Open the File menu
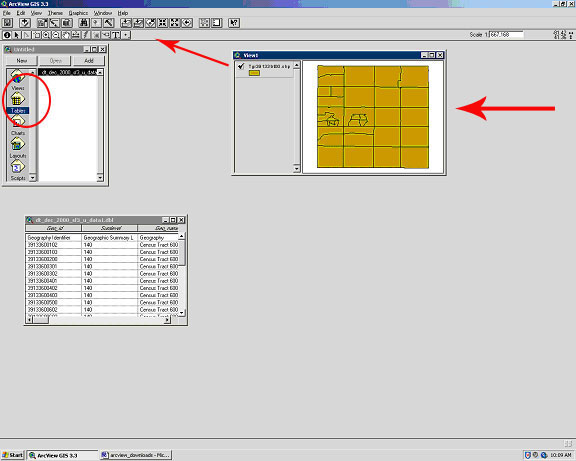The width and height of the screenshot is (576, 461). (x=7, y=13)
